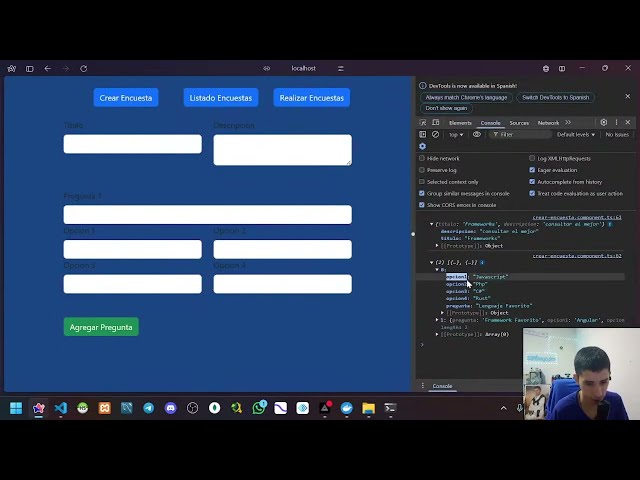Image resolution: width=640 pixels, height=480 pixels.
Task: Open WhatsApp from the taskbar
Action: [x=259, y=408]
